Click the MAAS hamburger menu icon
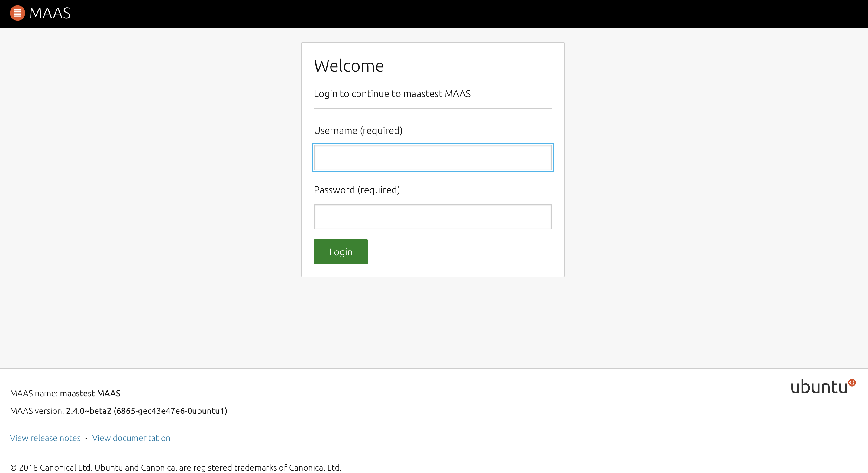 pyautogui.click(x=17, y=13)
